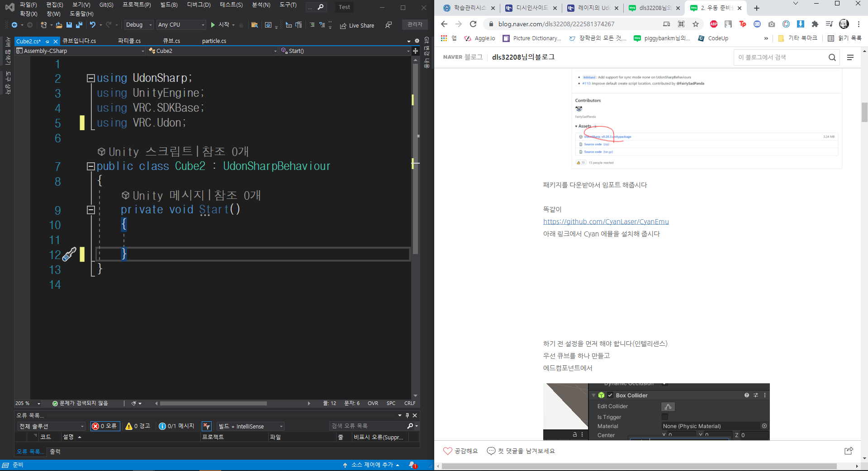The image size is (868, 471).
Task: Open the Debug configuration dropdown
Action: point(138,25)
